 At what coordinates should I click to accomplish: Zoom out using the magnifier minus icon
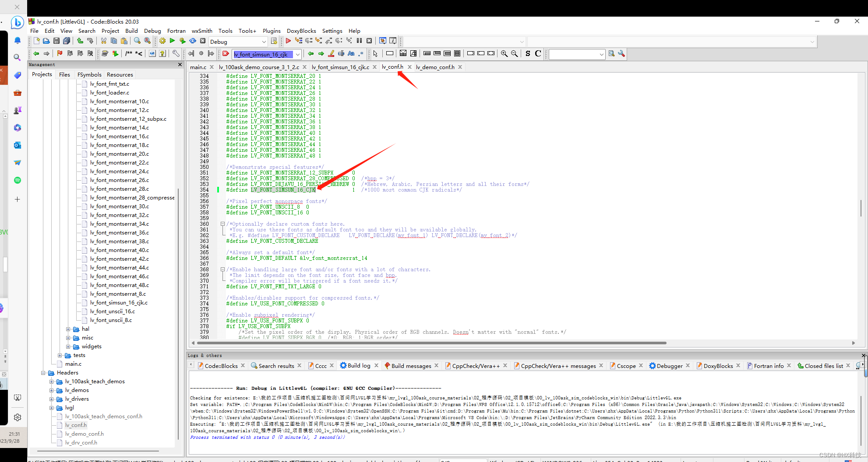click(515, 54)
